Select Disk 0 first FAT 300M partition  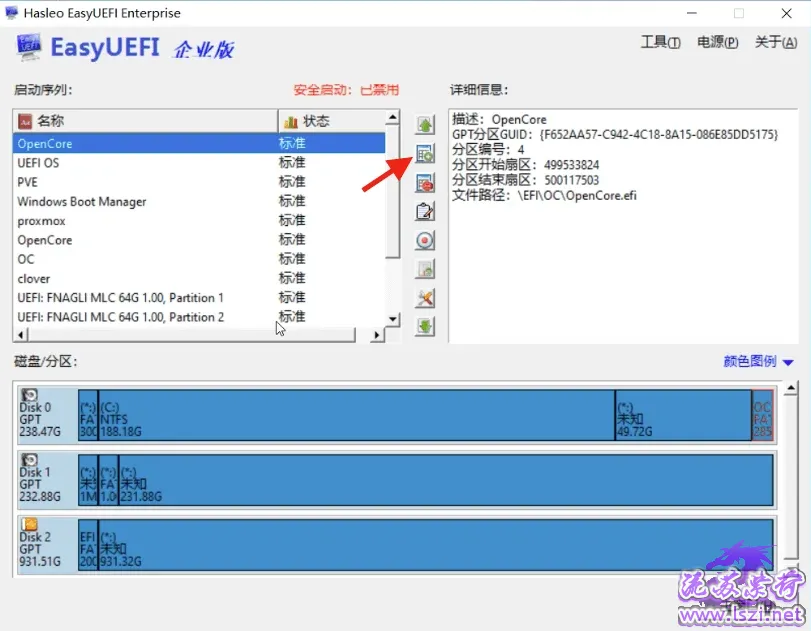88,415
